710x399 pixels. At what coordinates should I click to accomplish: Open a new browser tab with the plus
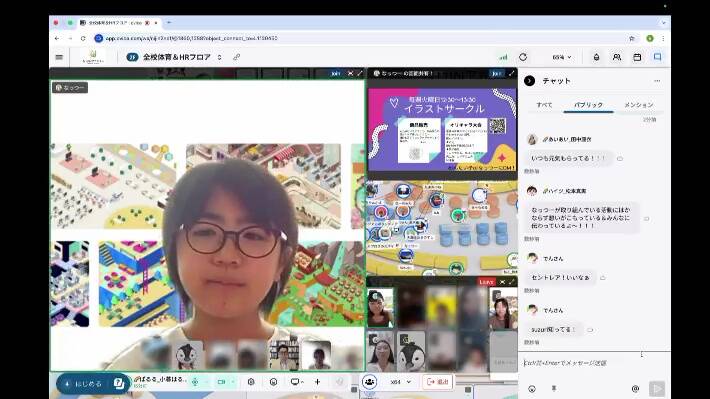pyautogui.click(x=169, y=22)
